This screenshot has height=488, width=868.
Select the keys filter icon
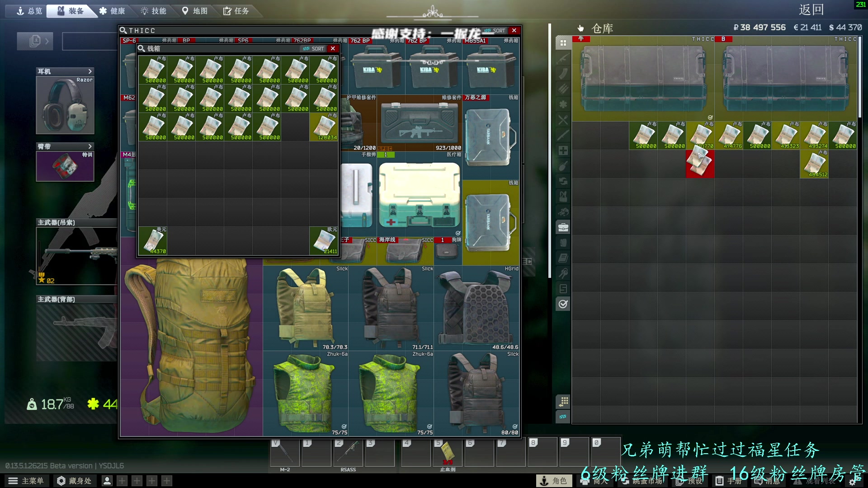point(563,273)
